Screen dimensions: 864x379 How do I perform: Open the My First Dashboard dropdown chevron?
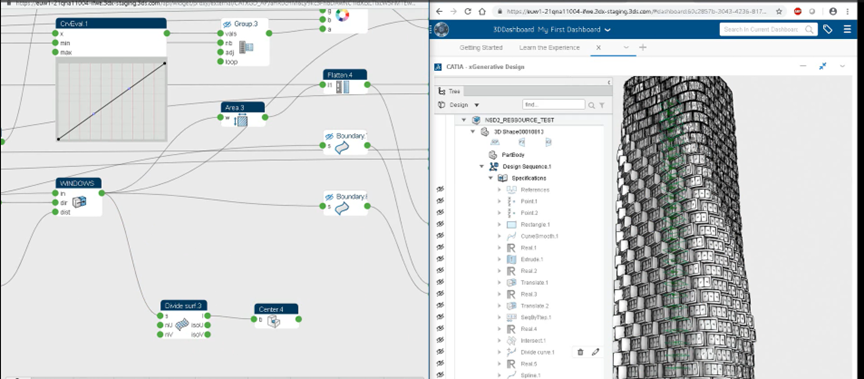pyautogui.click(x=607, y=30)
